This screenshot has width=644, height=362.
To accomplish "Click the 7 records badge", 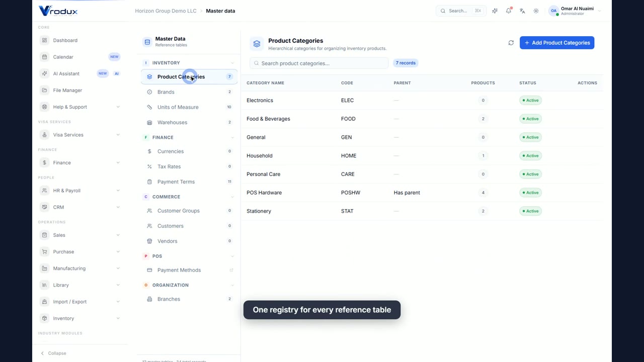I will tap(406, 63).
